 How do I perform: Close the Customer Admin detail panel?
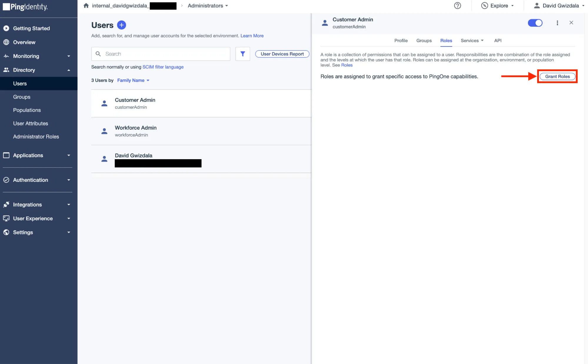pyautogui.click(x=571, y=23)
